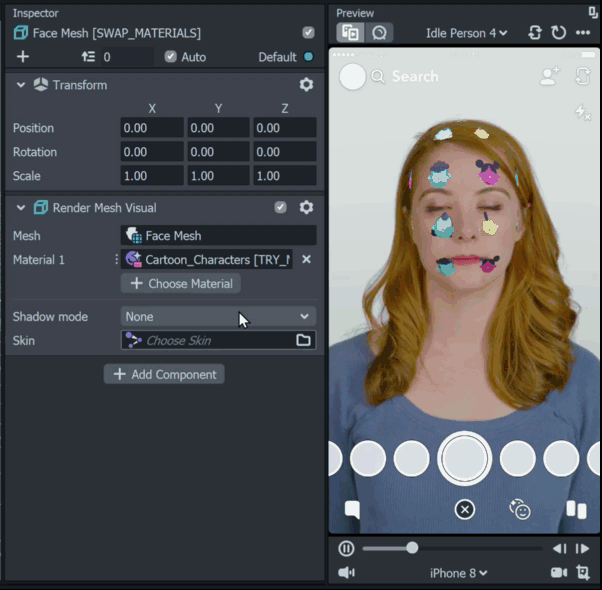602x590 pixels.
Task: Collapse the Transform section
Action: (21, 85)
